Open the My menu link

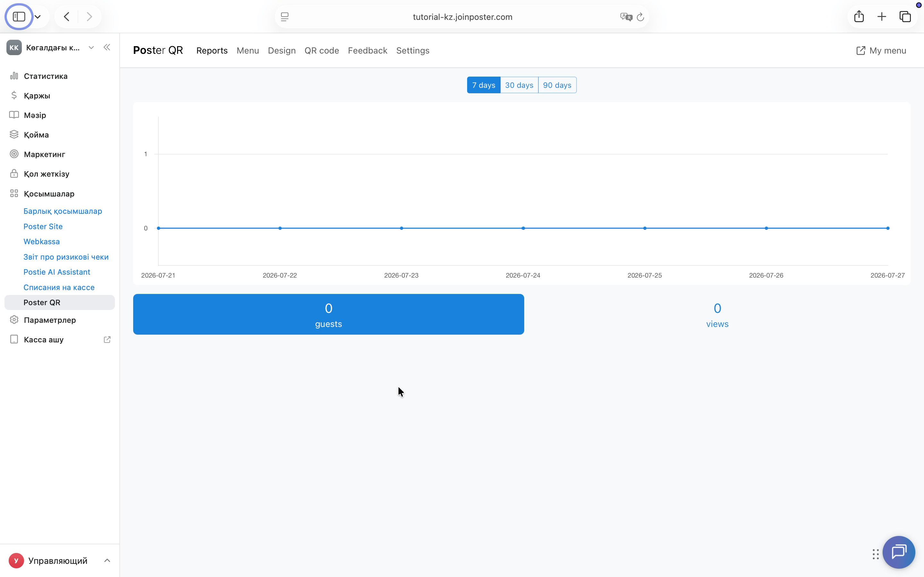[881, 50]
